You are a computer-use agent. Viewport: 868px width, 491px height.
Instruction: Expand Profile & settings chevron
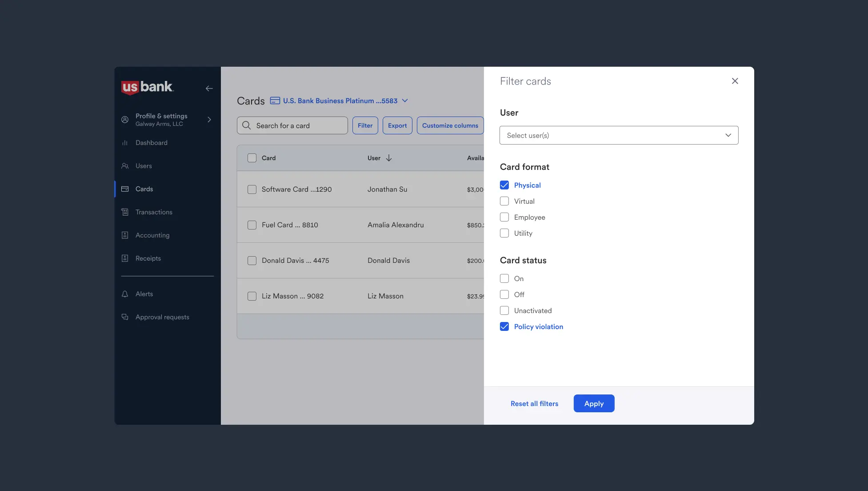pos(209,120)
